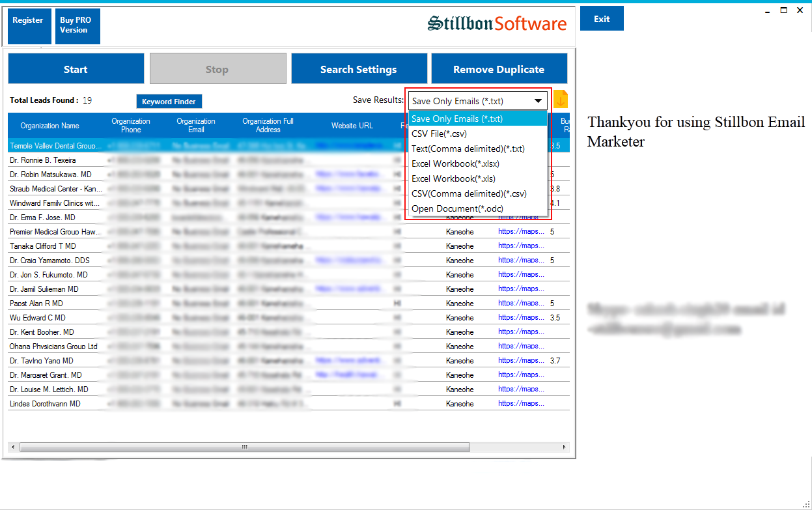Sort by Organization Name column header
The image size is (812, 510).
49,126
